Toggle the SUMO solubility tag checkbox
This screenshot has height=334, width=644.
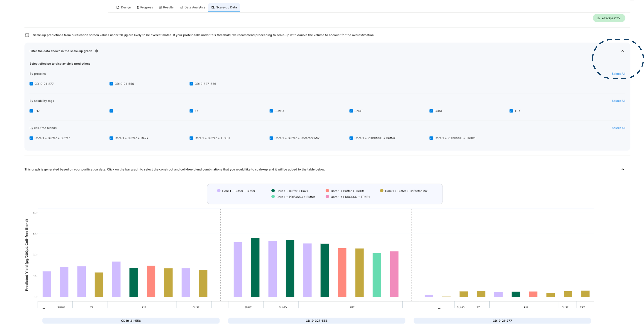(x=271, y=111)
